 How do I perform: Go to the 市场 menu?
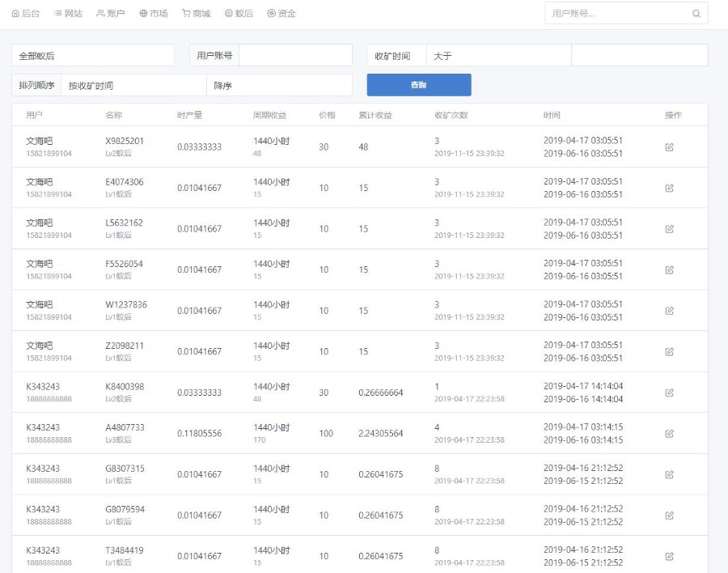pos(154,14)
